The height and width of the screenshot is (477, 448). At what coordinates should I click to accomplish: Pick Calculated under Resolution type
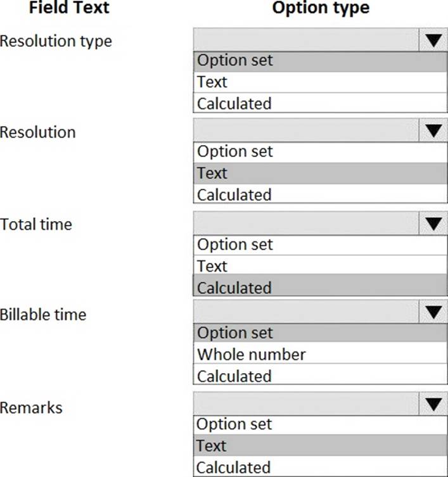(321, 103)
